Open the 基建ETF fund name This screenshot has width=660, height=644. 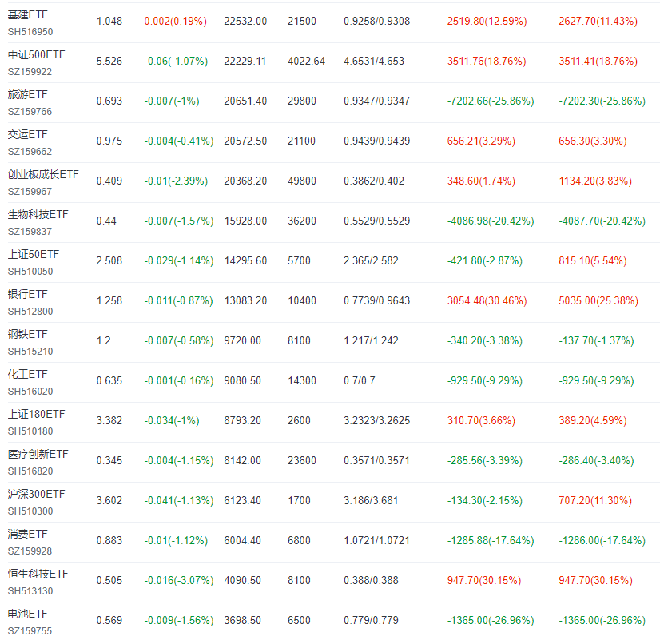click(x=28, y=14)
